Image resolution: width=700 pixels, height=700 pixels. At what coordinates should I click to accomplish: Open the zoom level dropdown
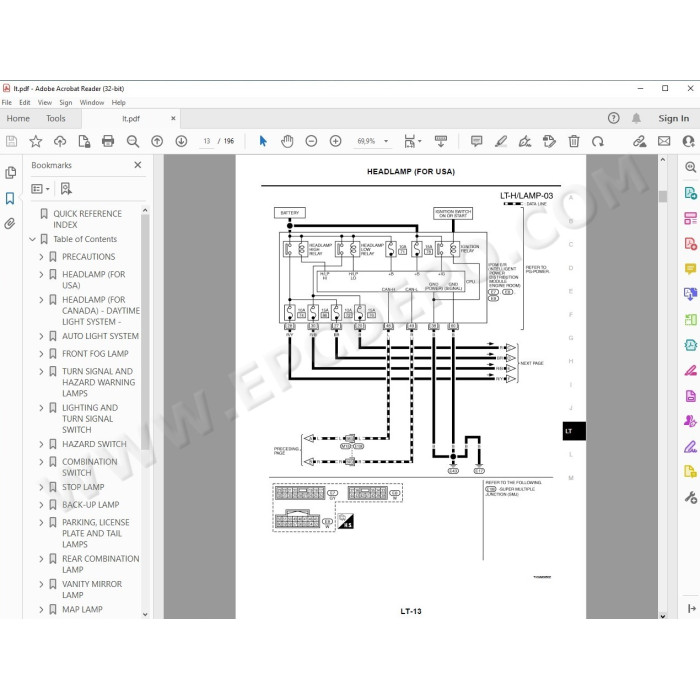point(386,141)
